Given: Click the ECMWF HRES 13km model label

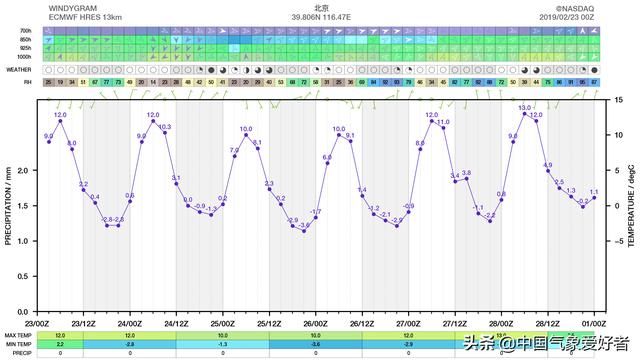Looking at the screenshot, I should [85, 17].
